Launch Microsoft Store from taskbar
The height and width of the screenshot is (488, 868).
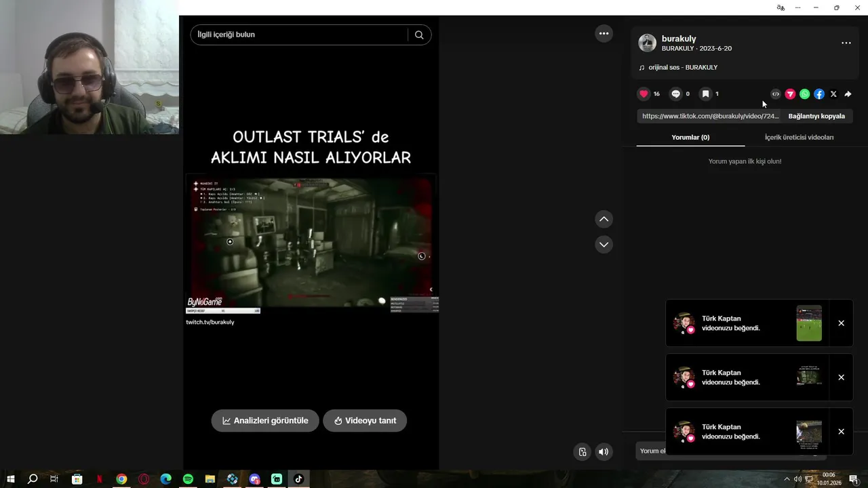[x=77, y=479]
